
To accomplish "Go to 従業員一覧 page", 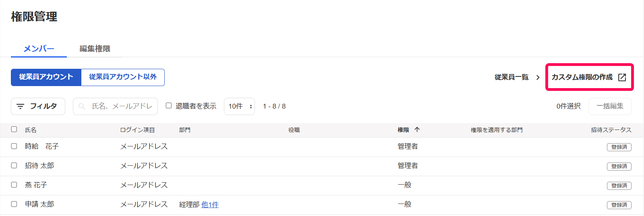I will pyautogui.click(x=511, y=77).
